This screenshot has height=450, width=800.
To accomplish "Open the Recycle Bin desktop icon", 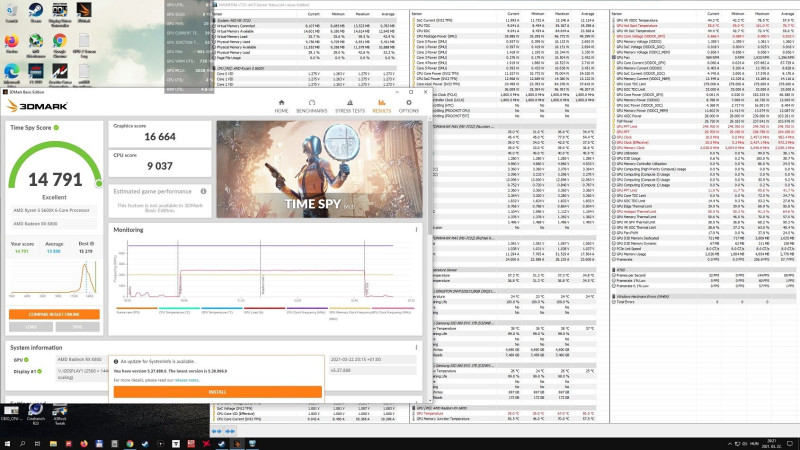I will click(11, 13).
